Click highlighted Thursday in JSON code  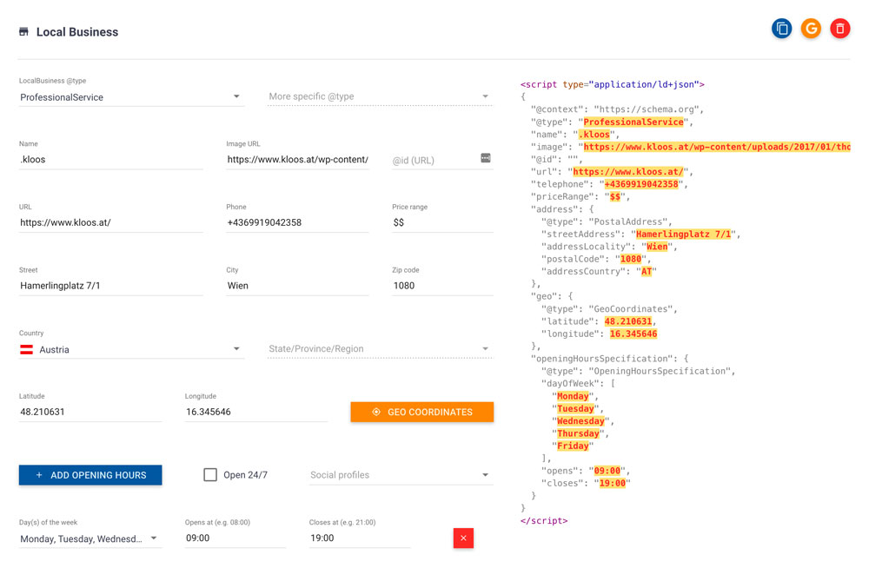point(578,433)
